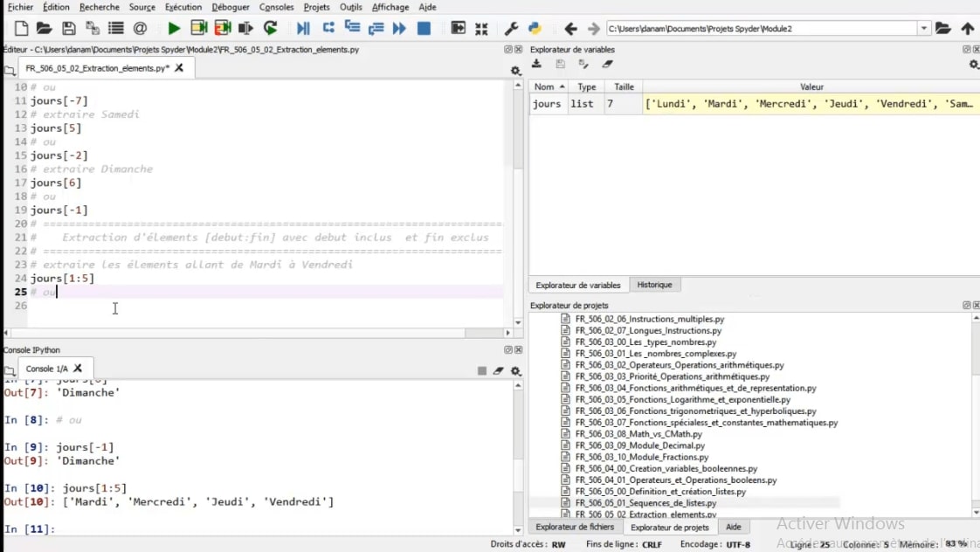980x552 pixels.
Task: Close the FR_506_05_02_Extraction_elements.py editor tab
Action: coord(180,68)
